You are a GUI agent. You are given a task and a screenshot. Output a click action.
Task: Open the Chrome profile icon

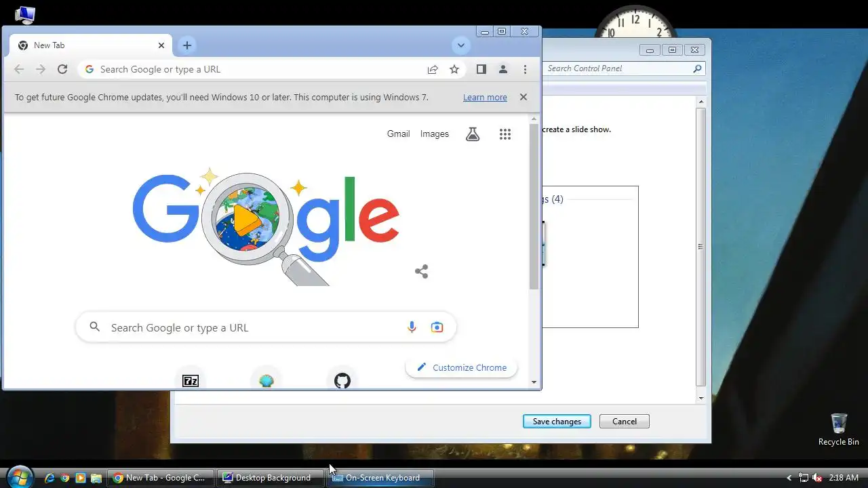point(503,69)
